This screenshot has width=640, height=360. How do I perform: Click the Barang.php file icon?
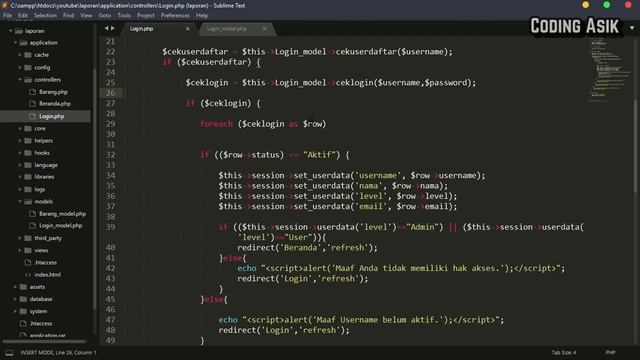pos(33,92)
